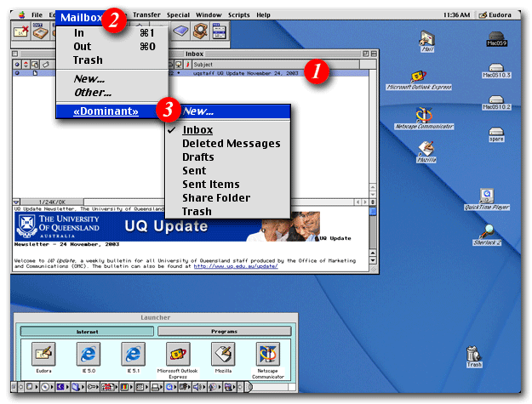Select the Out mailbox menu item
The width and height of the screenshot is (532, 404).
coord(83,47)
